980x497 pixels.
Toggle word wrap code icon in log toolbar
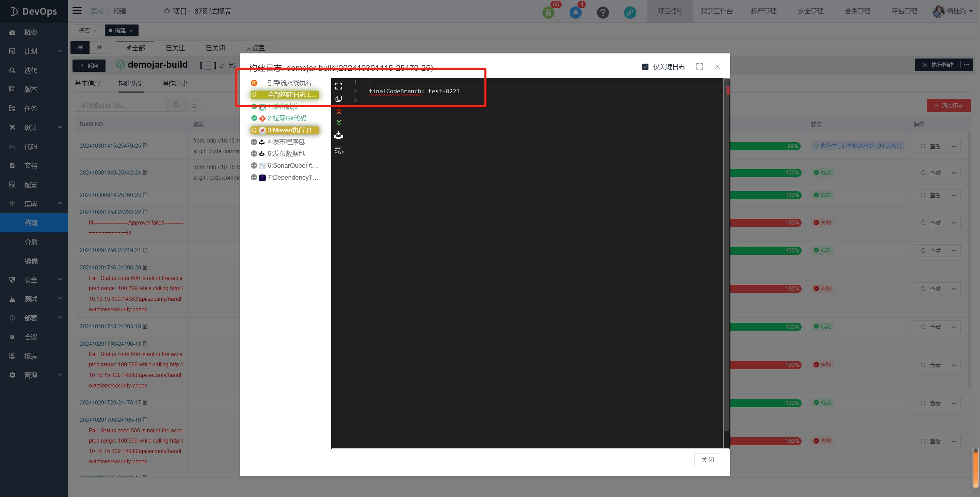(339, 151)
